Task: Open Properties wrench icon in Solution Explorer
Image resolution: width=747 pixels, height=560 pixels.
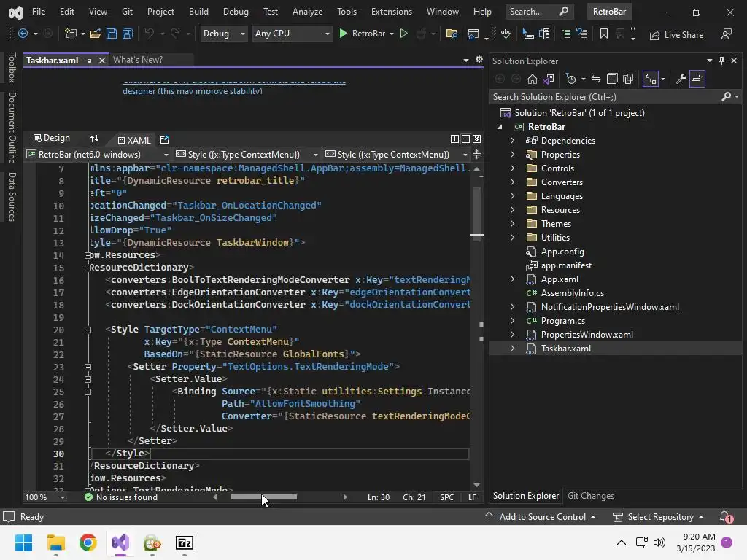Action: [681, 79]
